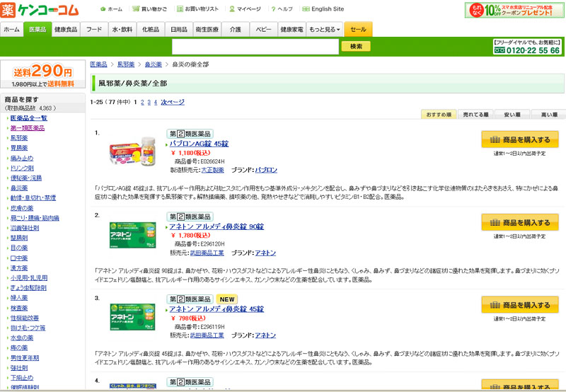Screen dimensions: 566x392
Task: Click the 10% OFF coupon banner
Action: pyautogui.click(x=514, y=10)
